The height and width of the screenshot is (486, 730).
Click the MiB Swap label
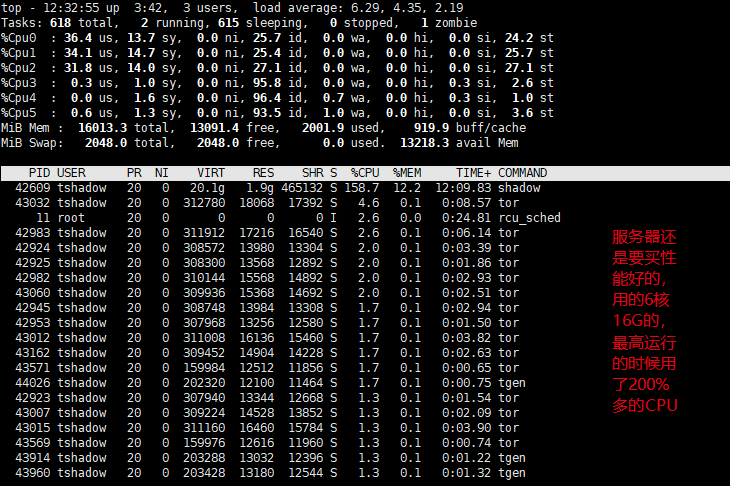tap(32, 143)
